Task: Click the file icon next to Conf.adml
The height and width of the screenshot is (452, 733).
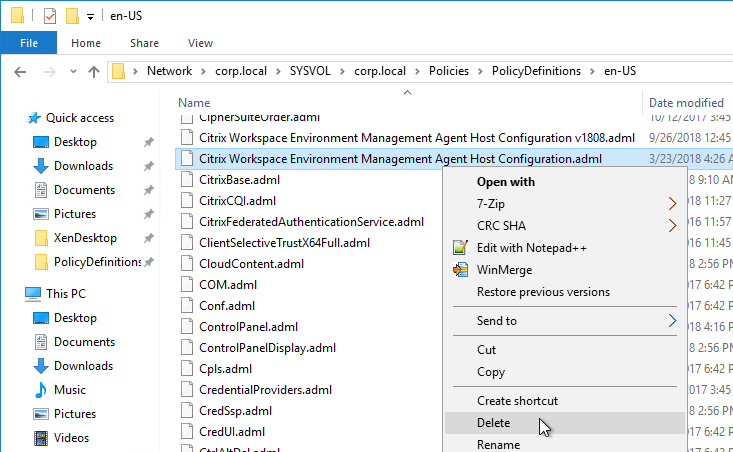Action: [x=187, y=306]
